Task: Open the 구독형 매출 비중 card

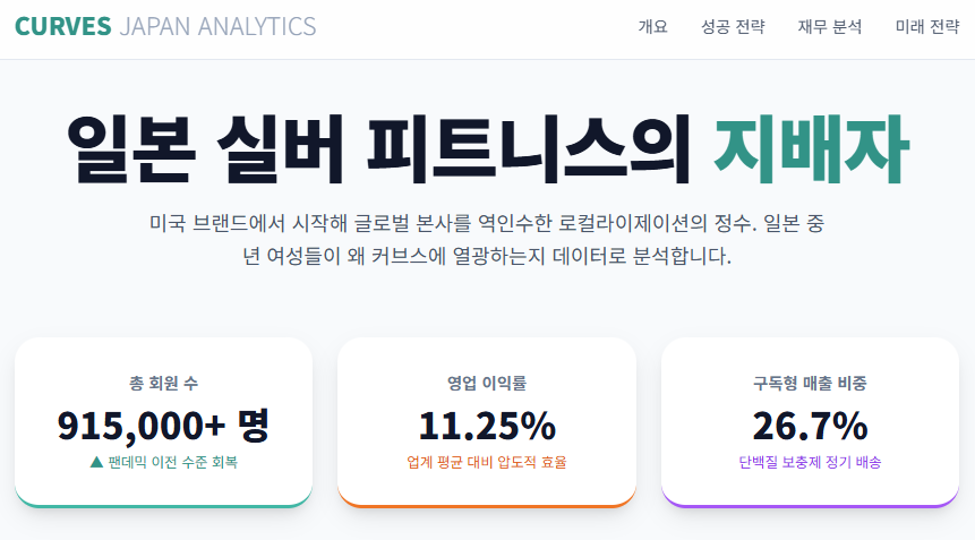Action: click(x=810, y=422)
